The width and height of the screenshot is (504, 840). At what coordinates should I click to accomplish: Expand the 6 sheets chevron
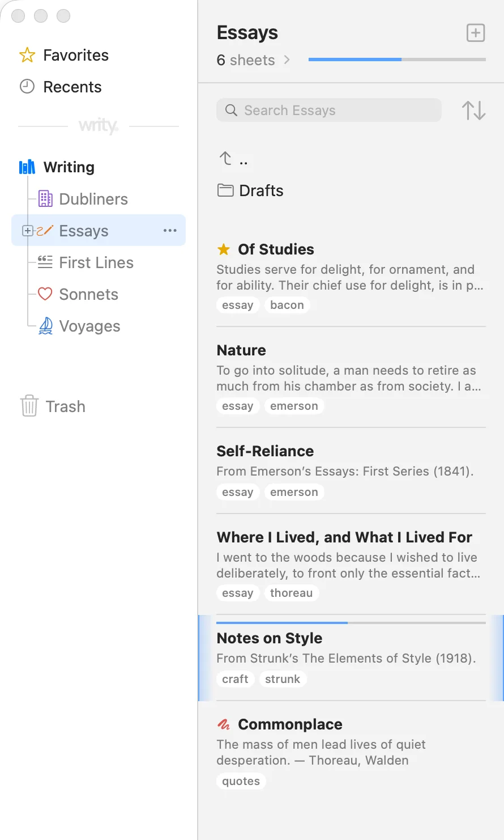tap(287, 60)
